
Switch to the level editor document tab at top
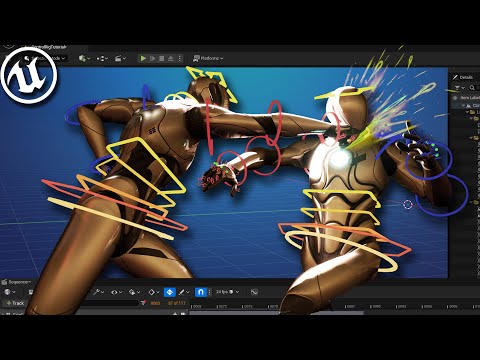point(47,47)
